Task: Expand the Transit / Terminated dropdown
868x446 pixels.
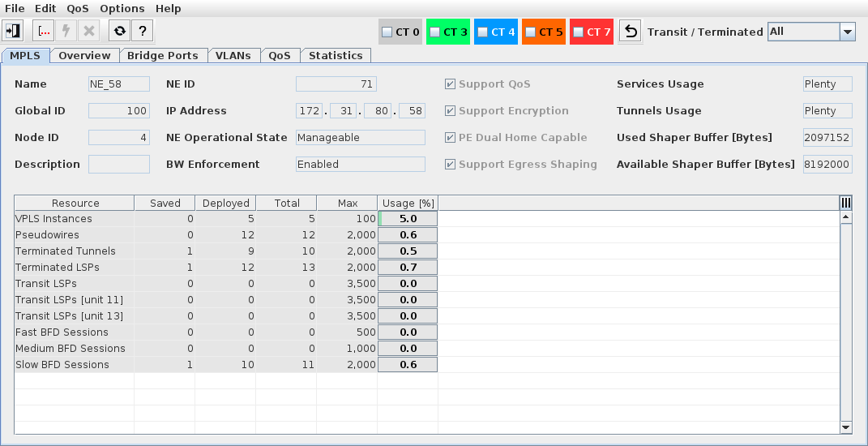Action: coord(848,32)
